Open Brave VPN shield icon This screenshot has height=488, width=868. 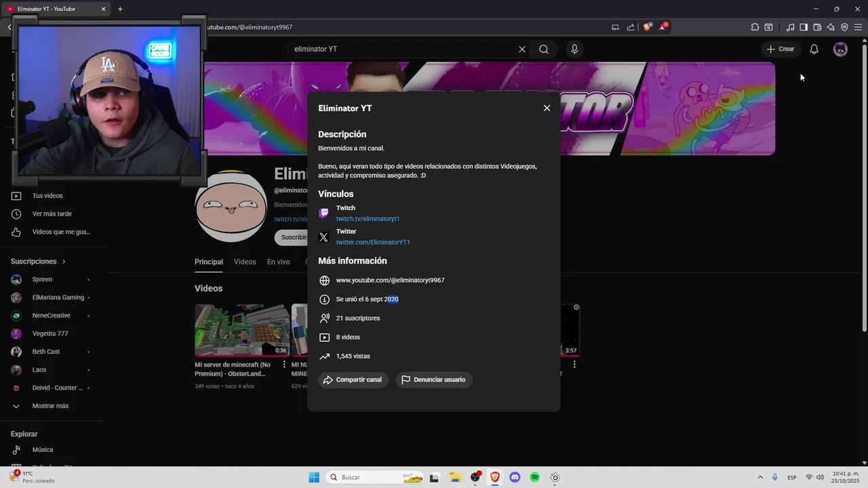click(844, 27)
